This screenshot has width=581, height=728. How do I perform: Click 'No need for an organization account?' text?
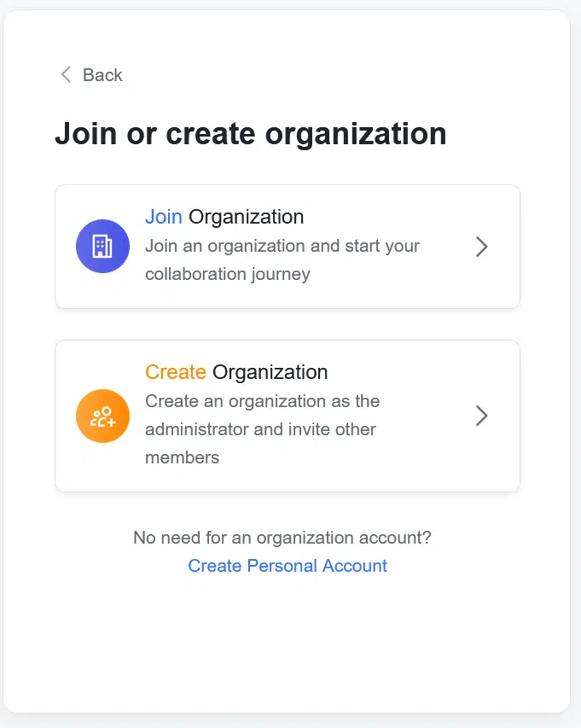coord(282,538)
